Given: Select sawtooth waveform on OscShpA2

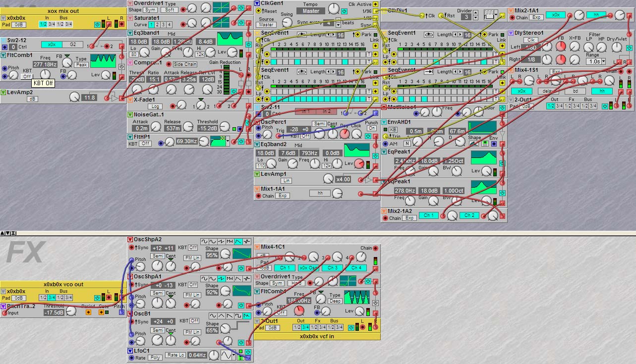Looking at the screenshot, I should [x=239, y=241].
